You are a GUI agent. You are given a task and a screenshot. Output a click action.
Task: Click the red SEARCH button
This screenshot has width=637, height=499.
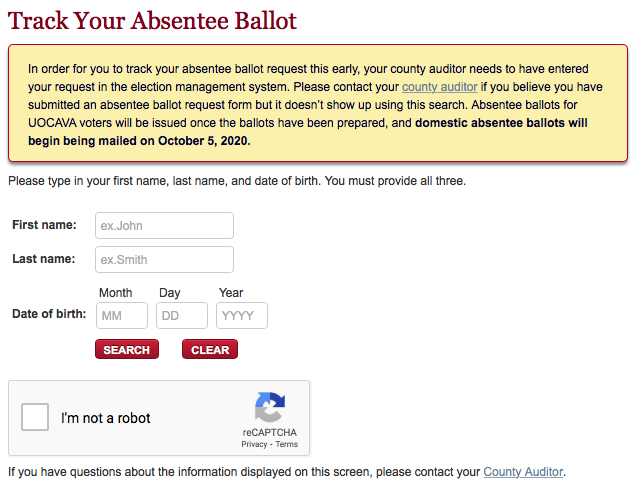coord(127,349)
